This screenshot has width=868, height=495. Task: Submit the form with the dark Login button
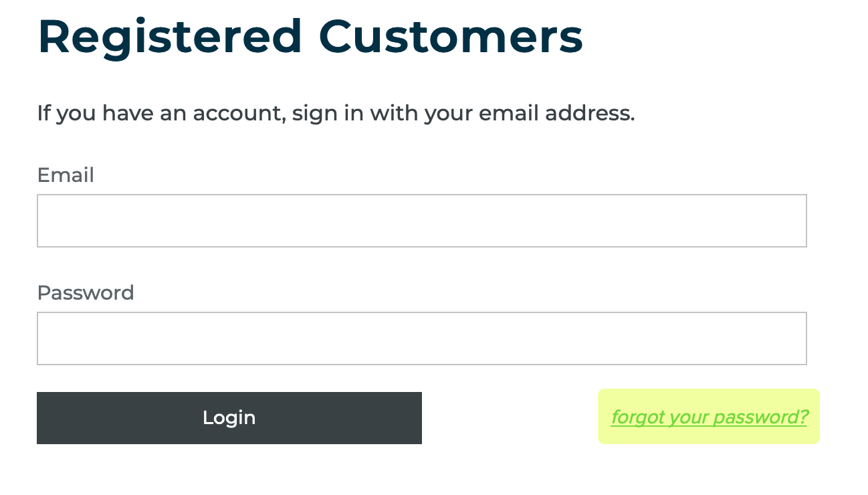(229, 418)
